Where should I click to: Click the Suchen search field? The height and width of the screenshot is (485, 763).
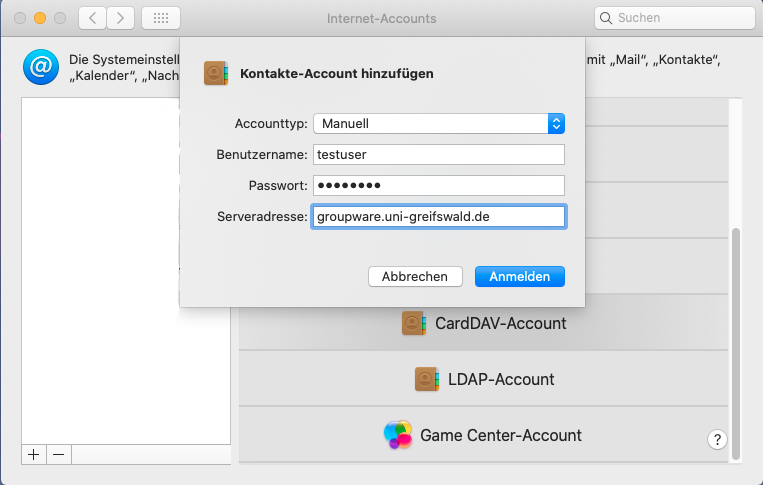675,18
